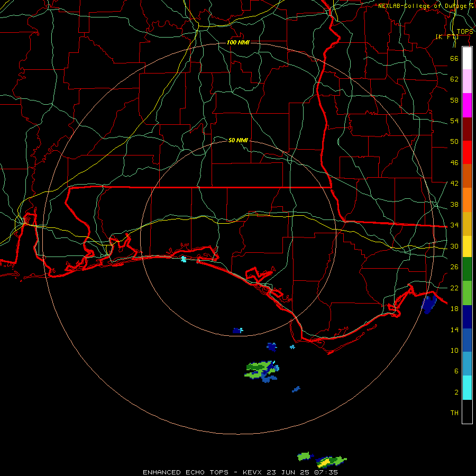This screenshot has height=476, width=476.
Task: Click the 6 legend value
Action: pos(456,371)
